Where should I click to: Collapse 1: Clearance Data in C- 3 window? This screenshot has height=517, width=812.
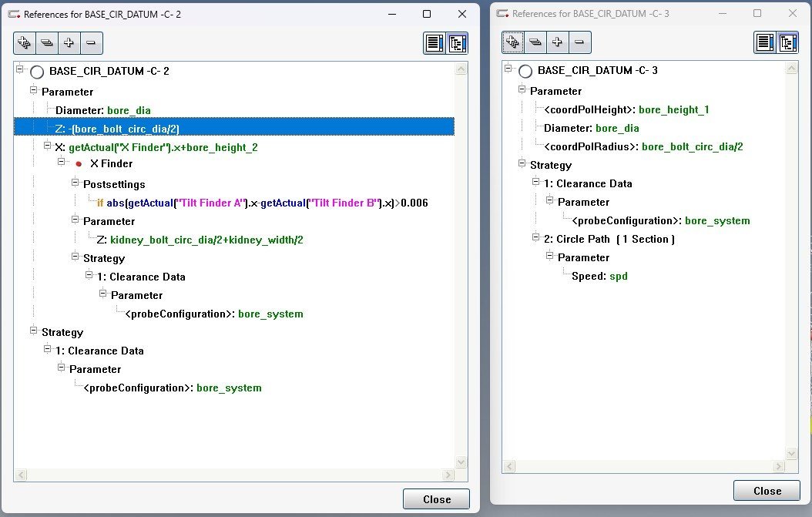[536, 181]
